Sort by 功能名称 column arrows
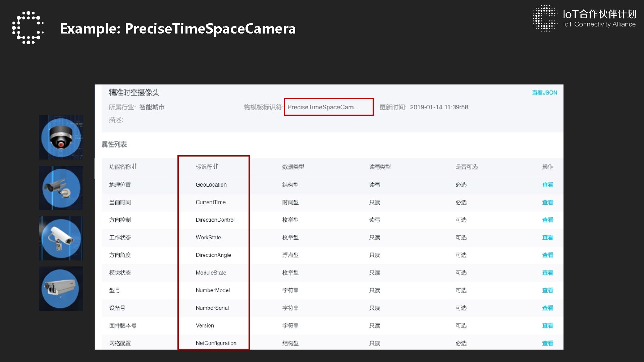This screenshot has width=644, height=362. click(135, 166)
